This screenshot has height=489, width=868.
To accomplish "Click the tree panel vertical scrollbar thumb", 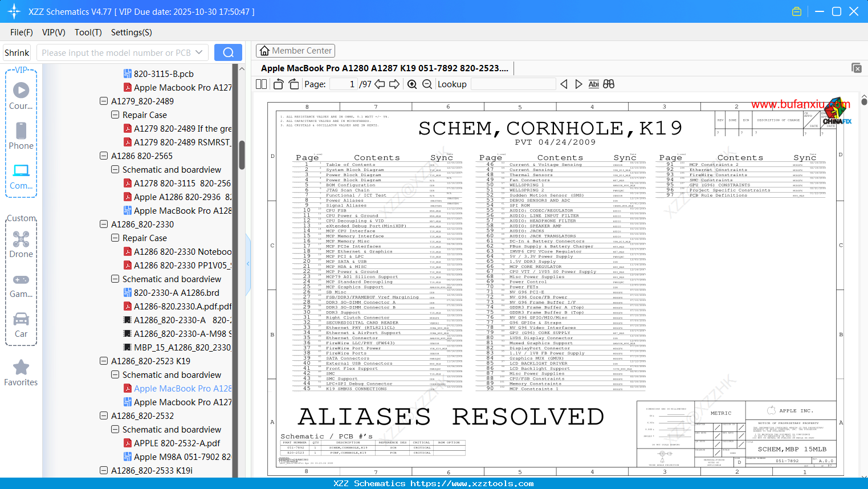I will [242, 154].
